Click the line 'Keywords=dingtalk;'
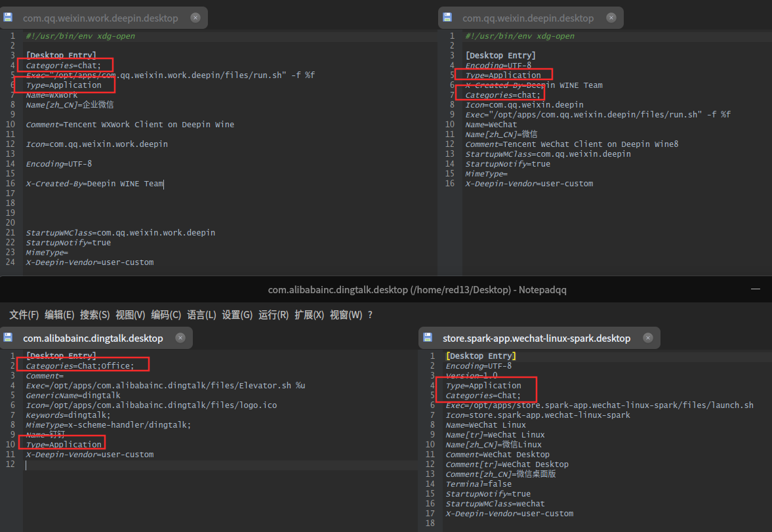Image resolution: width=772 pixels, height=532 pixels. pyautogui.click(x=68, y=415)
